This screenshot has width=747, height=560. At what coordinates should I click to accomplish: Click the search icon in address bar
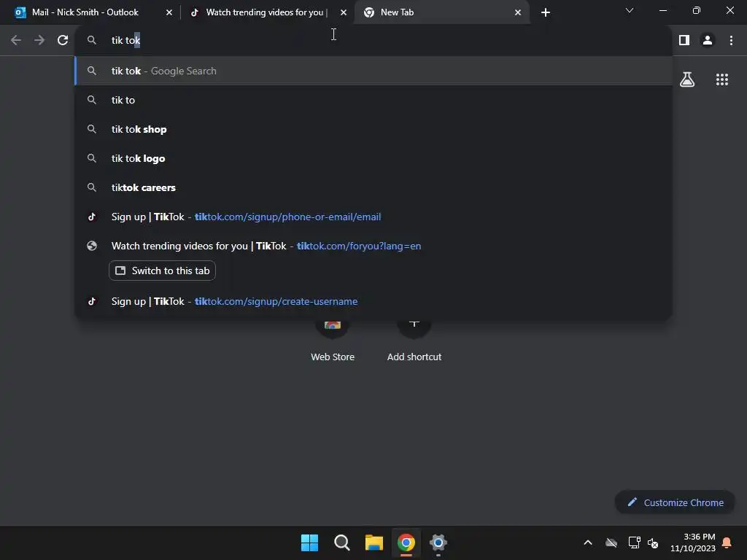92,41
